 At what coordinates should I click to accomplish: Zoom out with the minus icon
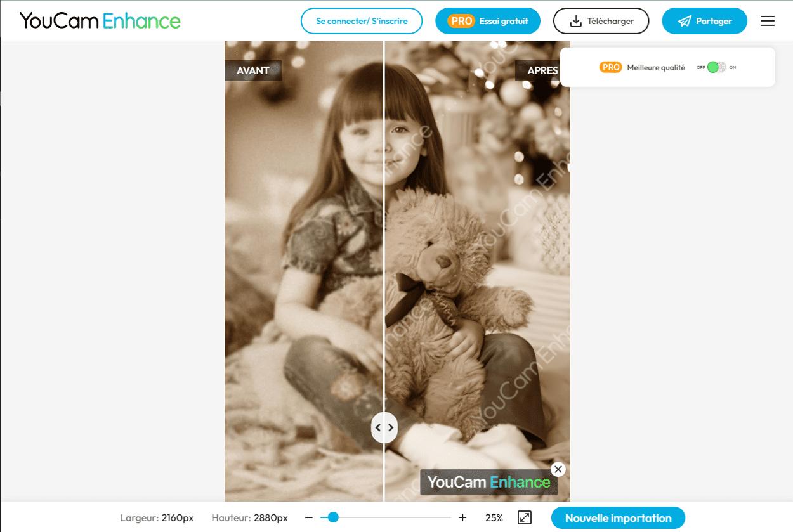pyautogui.click(x=309, y=517)
